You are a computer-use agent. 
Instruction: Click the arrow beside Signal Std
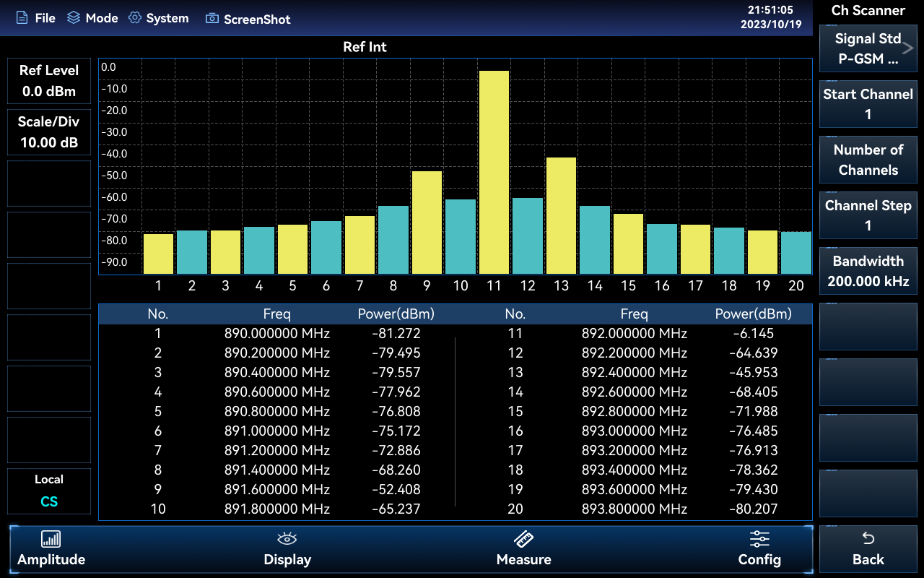(908, 48)
